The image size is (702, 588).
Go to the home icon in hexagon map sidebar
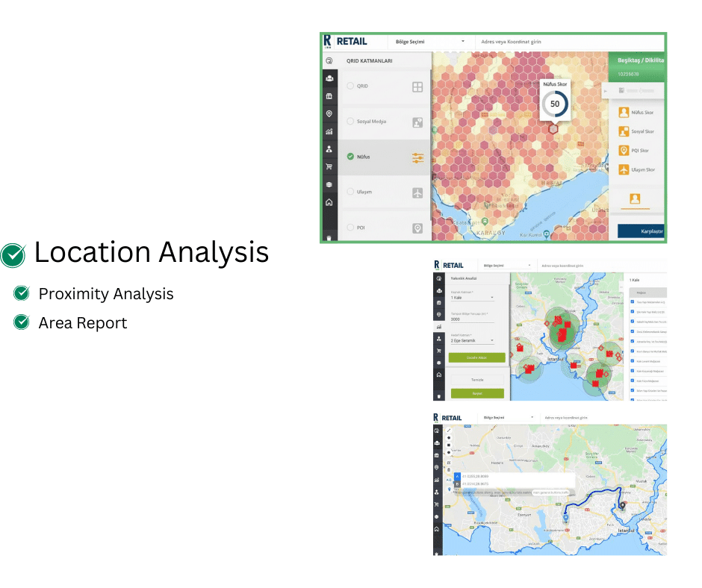(x=329, y=202)
